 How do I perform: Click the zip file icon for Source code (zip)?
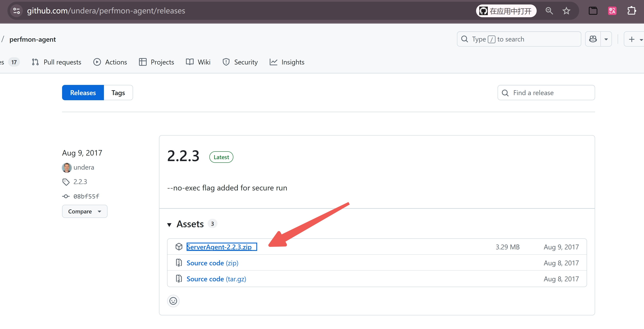(x=179, y=263)
